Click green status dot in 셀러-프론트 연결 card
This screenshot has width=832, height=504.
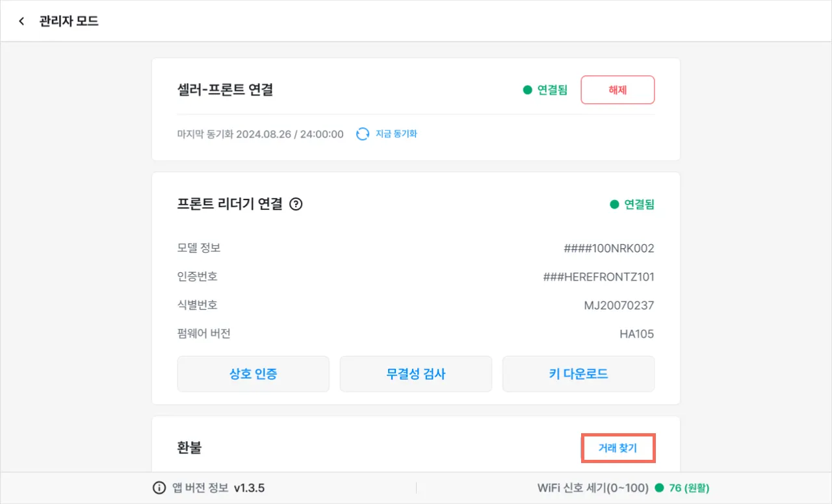(x=528, y=90)
